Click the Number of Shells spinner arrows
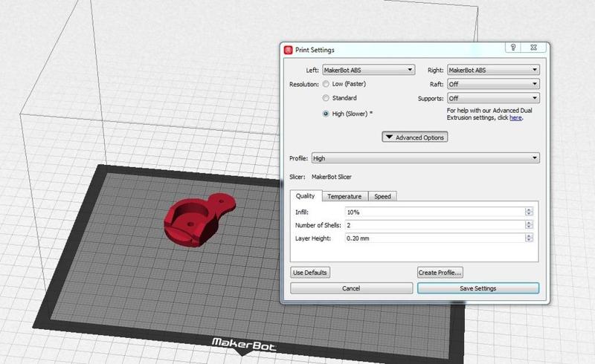The width and height of the screenshot is (595, 364). 529,225
